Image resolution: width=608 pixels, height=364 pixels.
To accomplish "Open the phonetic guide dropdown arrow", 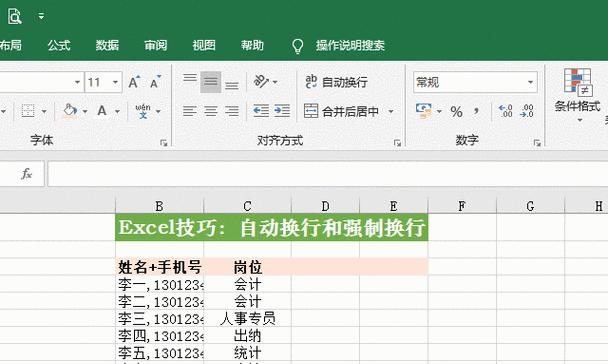I will (158, 112).
